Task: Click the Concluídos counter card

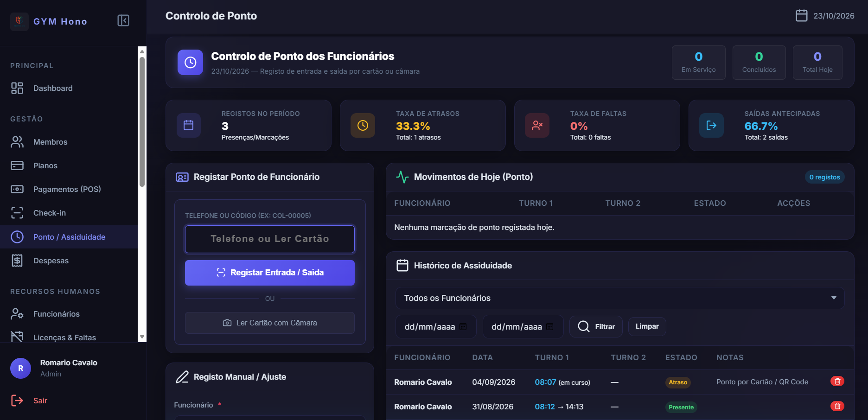Action: tap(759, 63)
